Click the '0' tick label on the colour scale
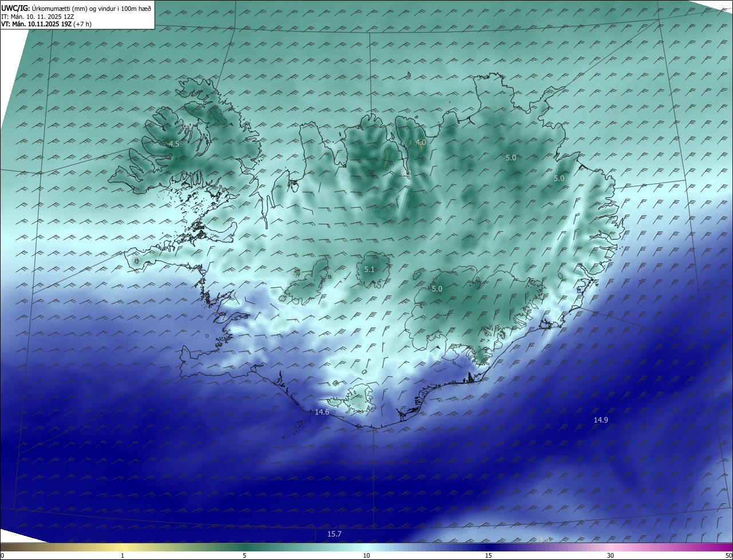Viewport: 733px width, 560px height. point(2,555)
